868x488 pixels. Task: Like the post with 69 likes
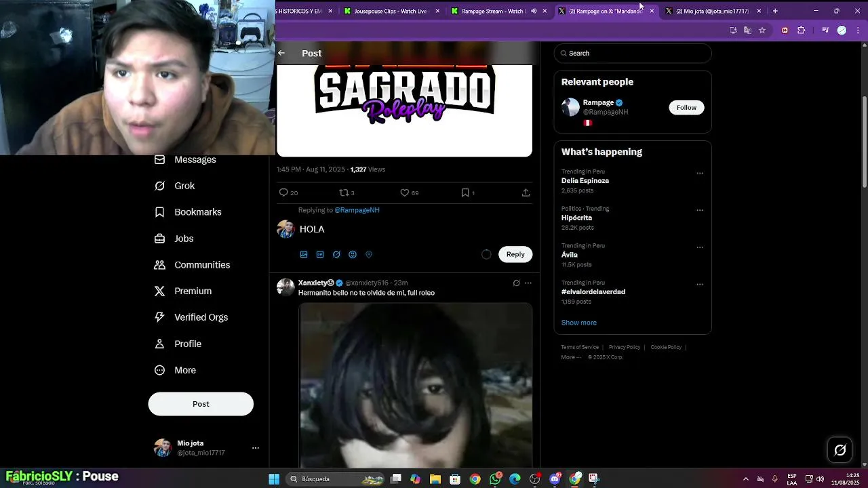pyautogui.click(x=409, y=192)
